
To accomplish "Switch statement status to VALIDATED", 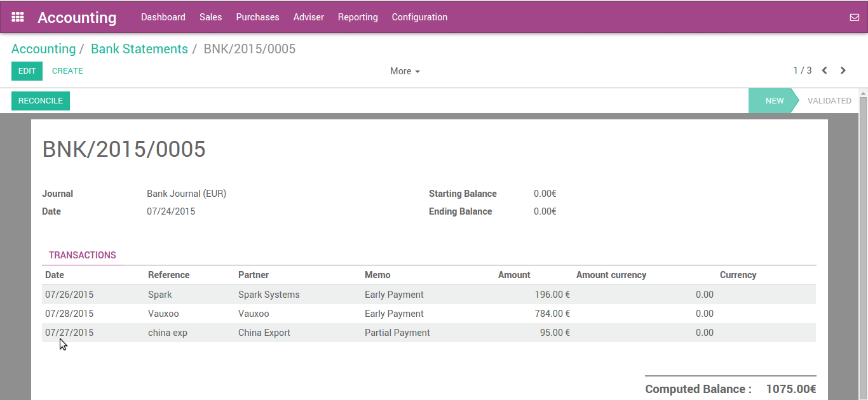I will pos(829,100).
